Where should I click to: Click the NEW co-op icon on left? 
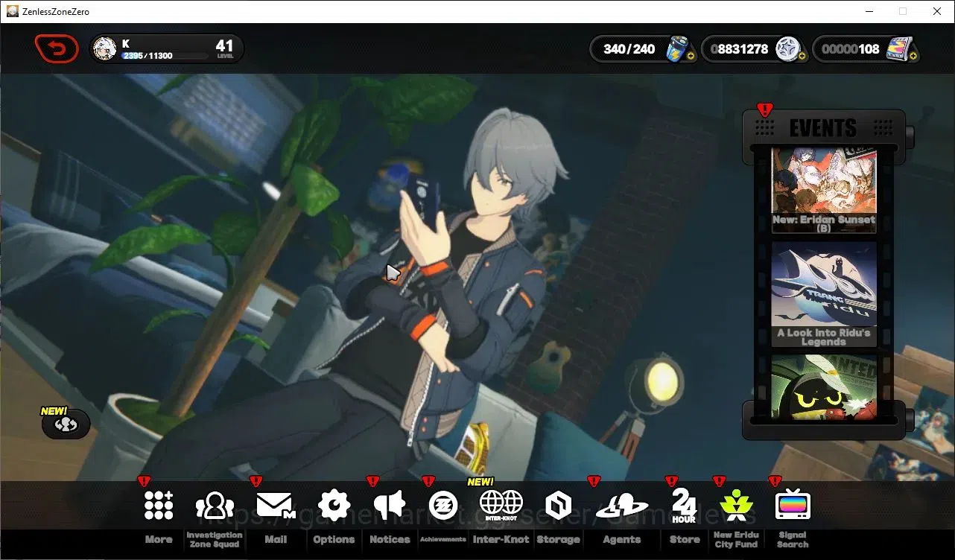click(x=66, y=424)
